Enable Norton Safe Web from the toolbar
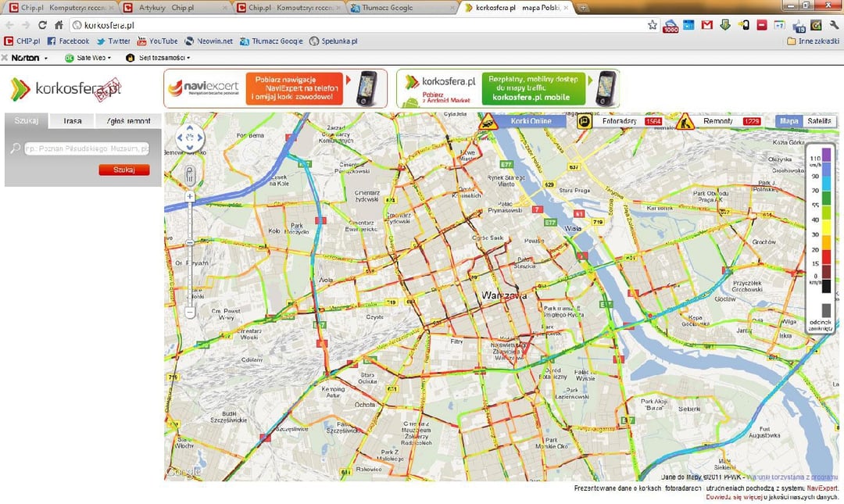844x504 pixels. (86, 57)
